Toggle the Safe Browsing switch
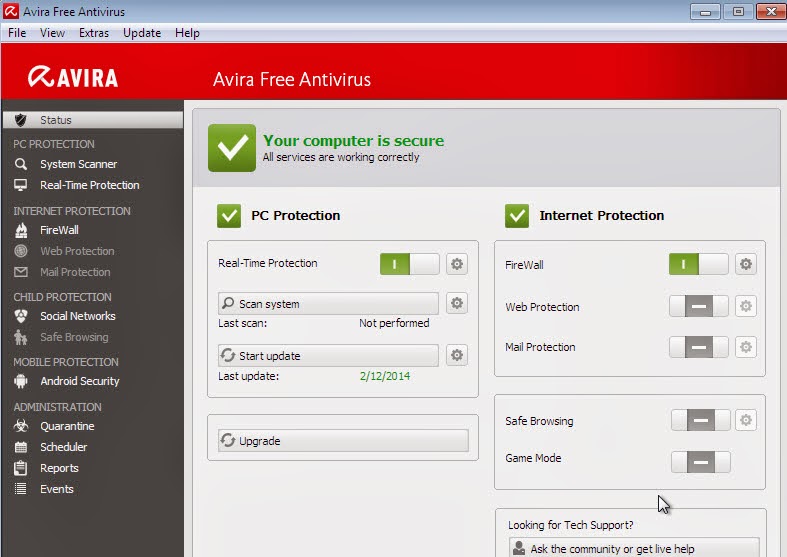The image size is (787, 557). coord(701,420)
